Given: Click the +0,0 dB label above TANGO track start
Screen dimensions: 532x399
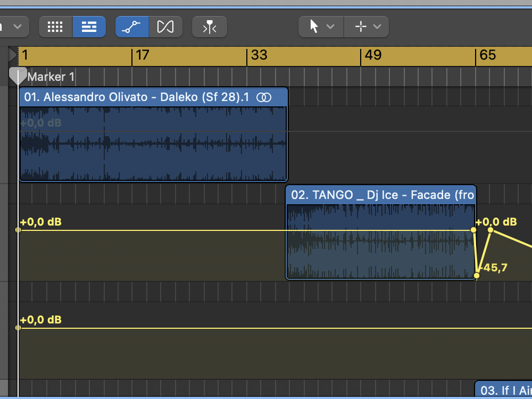Looking at the screenshot, I should [x=41, y=222].
